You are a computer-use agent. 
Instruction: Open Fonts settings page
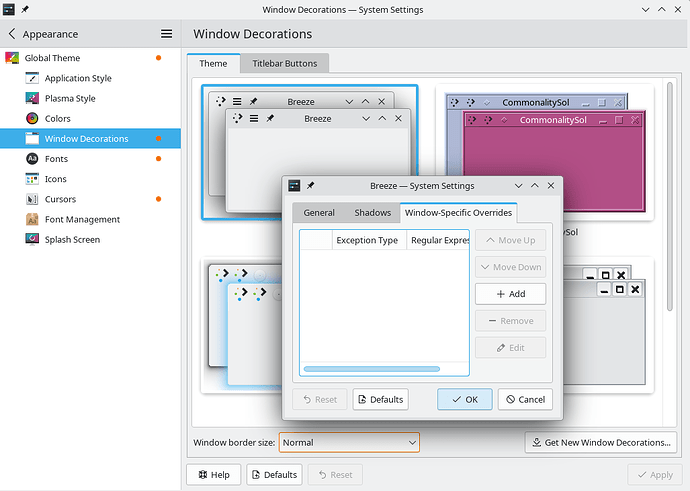(x=90, y=159)
